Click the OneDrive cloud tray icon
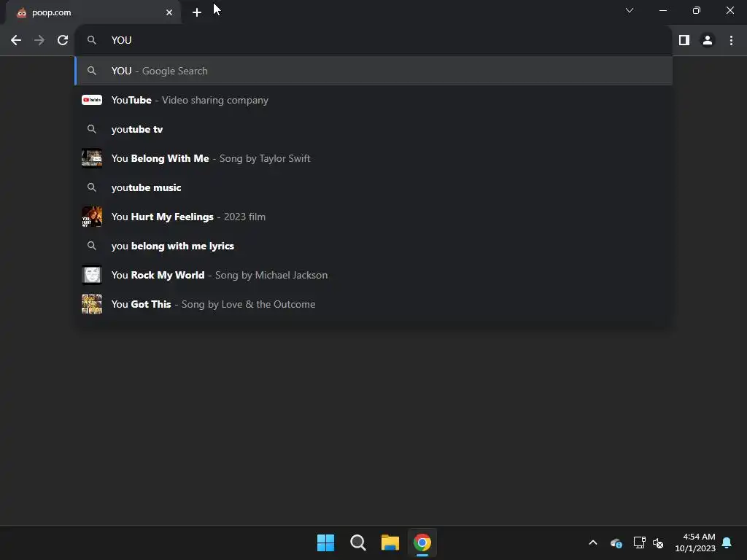This screenshot has height=560, width=747. (616, 542)
